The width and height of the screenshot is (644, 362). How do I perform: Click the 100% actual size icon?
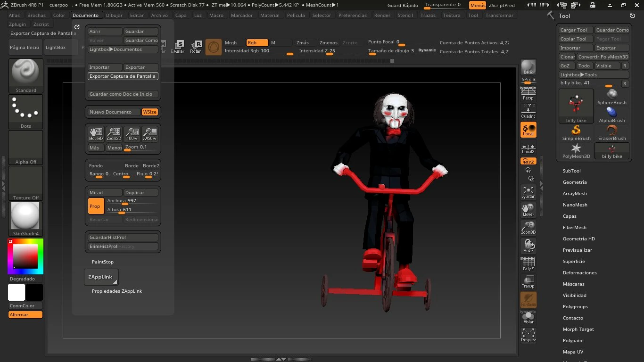132,134
